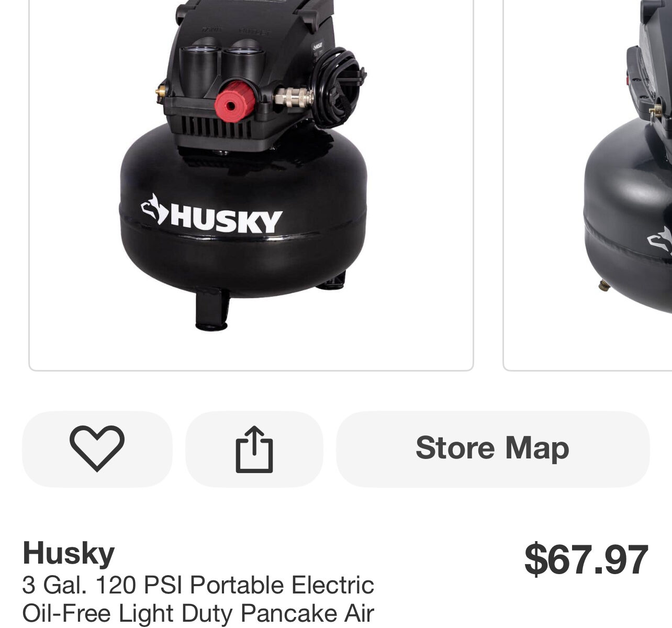Tap the red regulator knob in the image
Viewport: 672px width, 628px height.
coord(234,101)
